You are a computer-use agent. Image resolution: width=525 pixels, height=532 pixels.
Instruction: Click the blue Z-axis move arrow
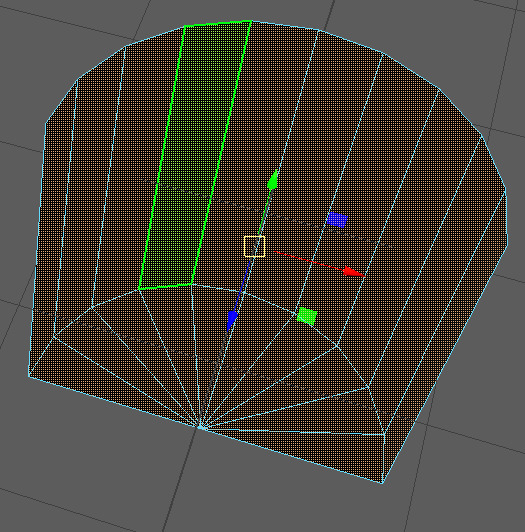pos(232,320)
